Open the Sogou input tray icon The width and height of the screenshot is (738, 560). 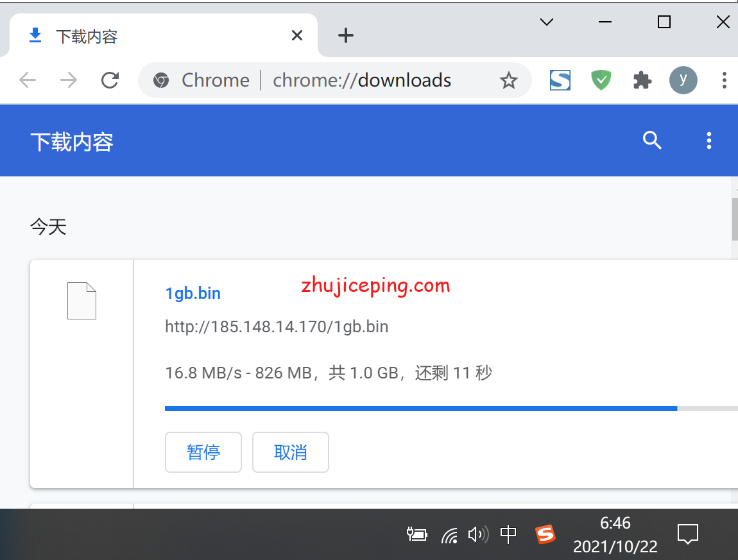click(545, 534)
